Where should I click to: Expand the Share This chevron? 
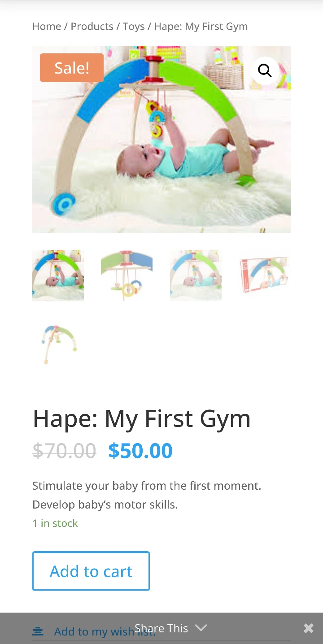pos(201,628)
